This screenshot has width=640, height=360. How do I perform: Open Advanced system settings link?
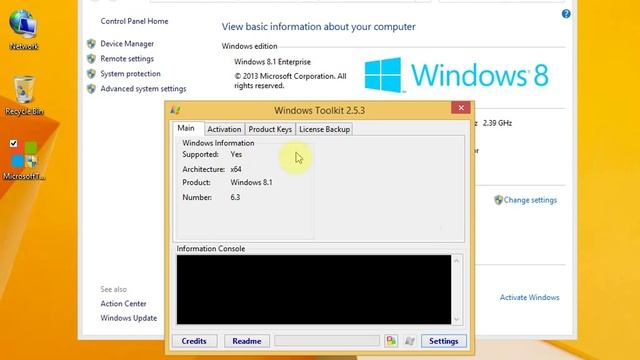point(143,89)
